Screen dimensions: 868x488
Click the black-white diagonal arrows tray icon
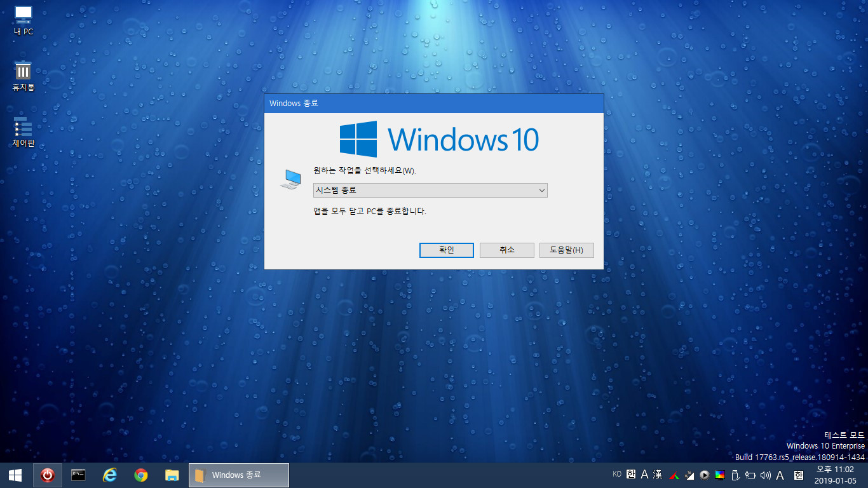point(689,475)
